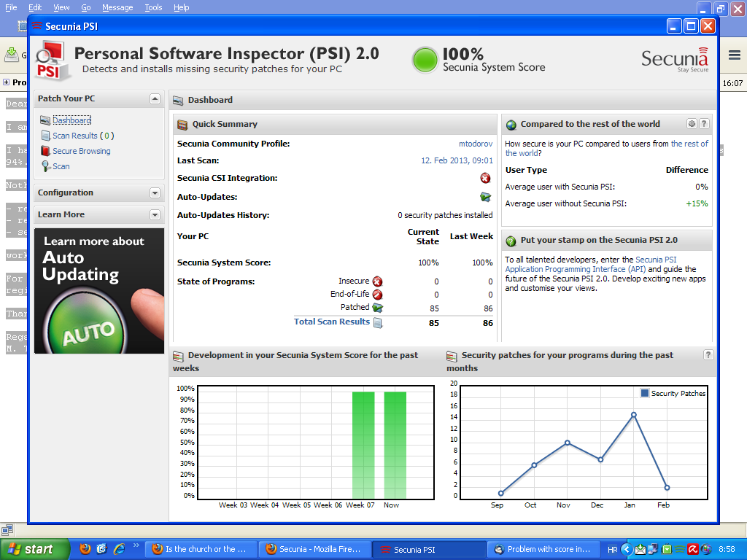Open help on the Security patches panel
The image size is (747, 560).
tap(708, 355)
